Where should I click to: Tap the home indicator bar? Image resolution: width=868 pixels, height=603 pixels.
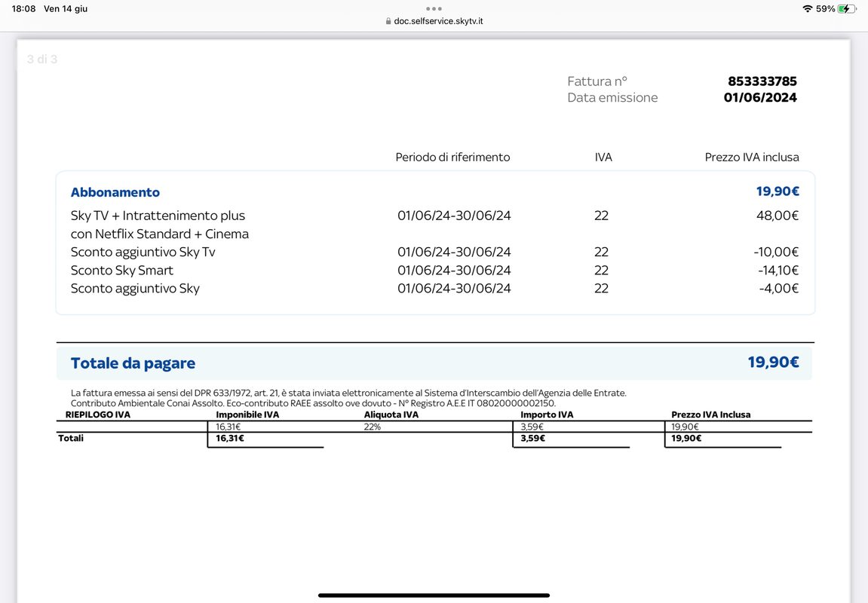tap(434, 595)
